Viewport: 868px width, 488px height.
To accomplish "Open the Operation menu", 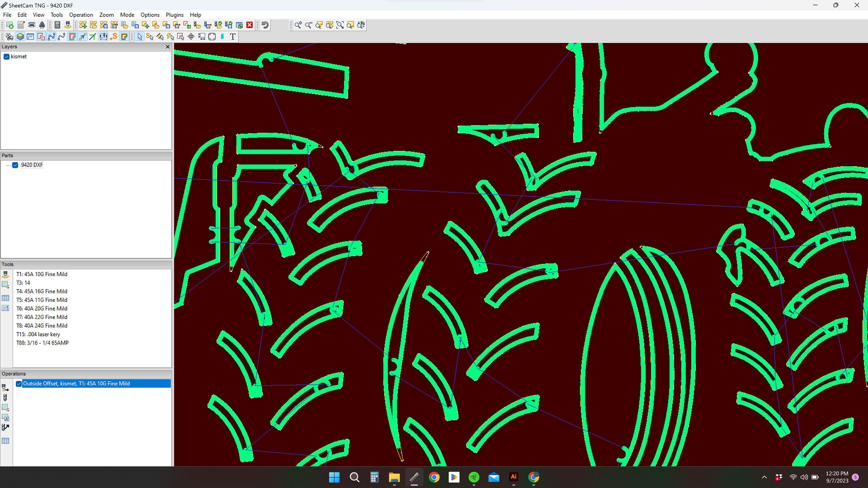I will (x=81, y=15).
